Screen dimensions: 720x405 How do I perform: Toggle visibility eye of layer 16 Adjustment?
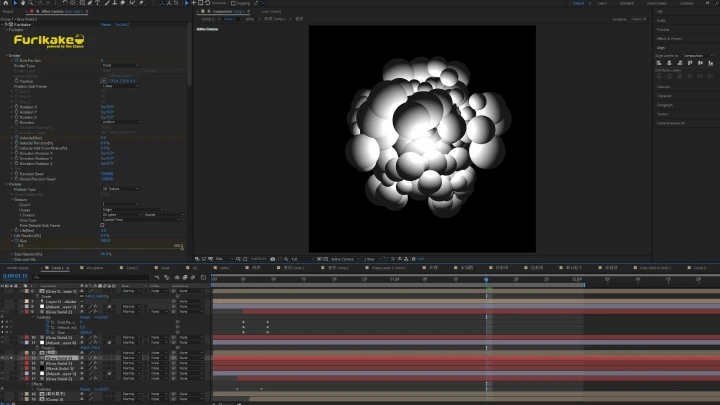pyautogui.click(x=3, y=373)
